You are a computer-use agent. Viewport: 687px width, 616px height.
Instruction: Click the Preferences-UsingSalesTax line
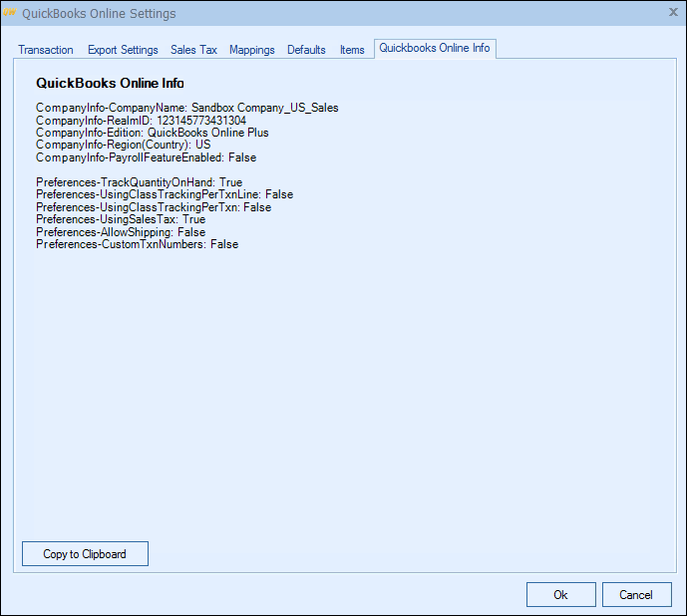click(x=121, y=219)
